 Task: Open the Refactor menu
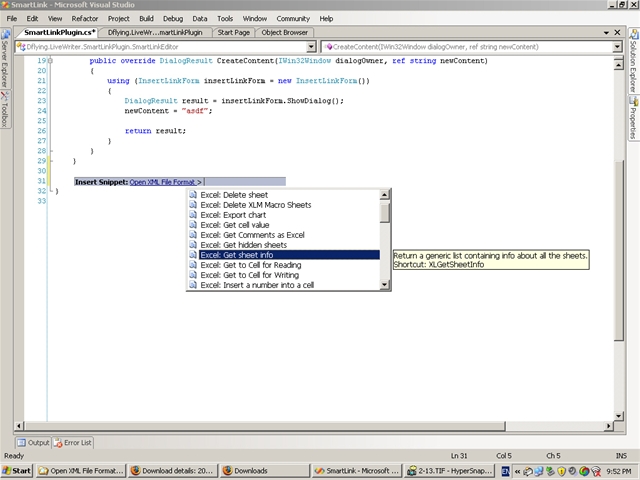(x=85, y=18)
